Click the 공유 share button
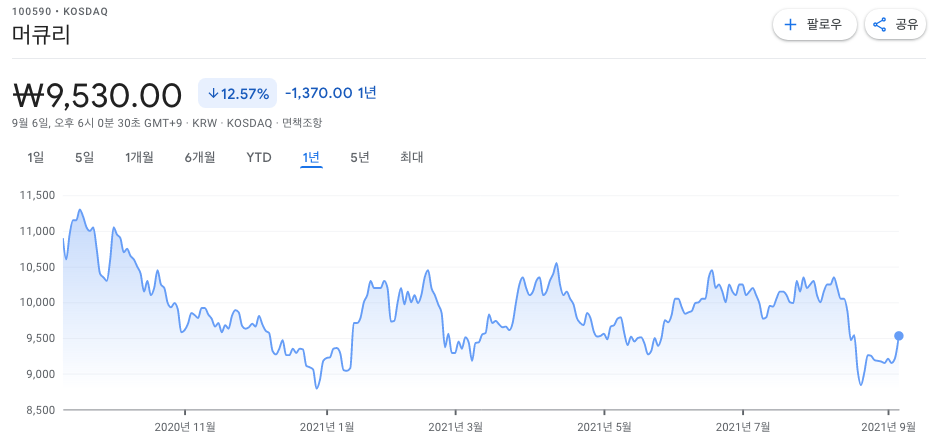The width and height of the screenshot is (929, 443). (895, 25)
